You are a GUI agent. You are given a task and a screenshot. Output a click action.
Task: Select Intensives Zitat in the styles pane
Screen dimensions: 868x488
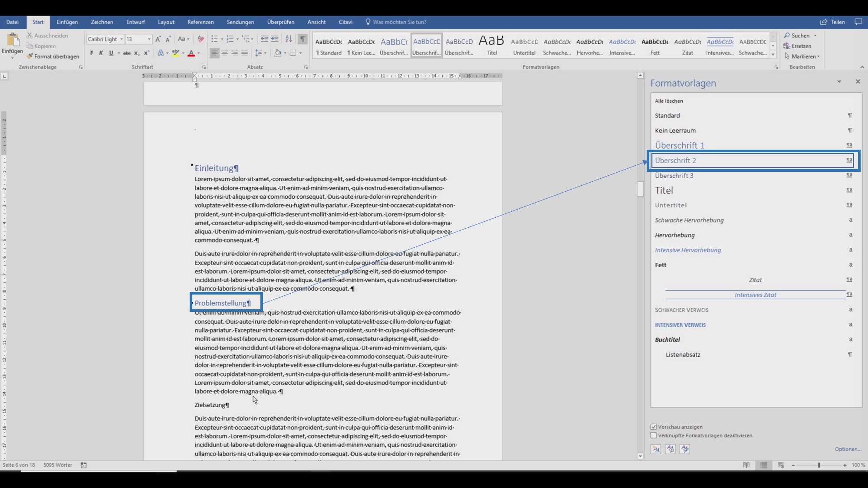click(755, 295)
